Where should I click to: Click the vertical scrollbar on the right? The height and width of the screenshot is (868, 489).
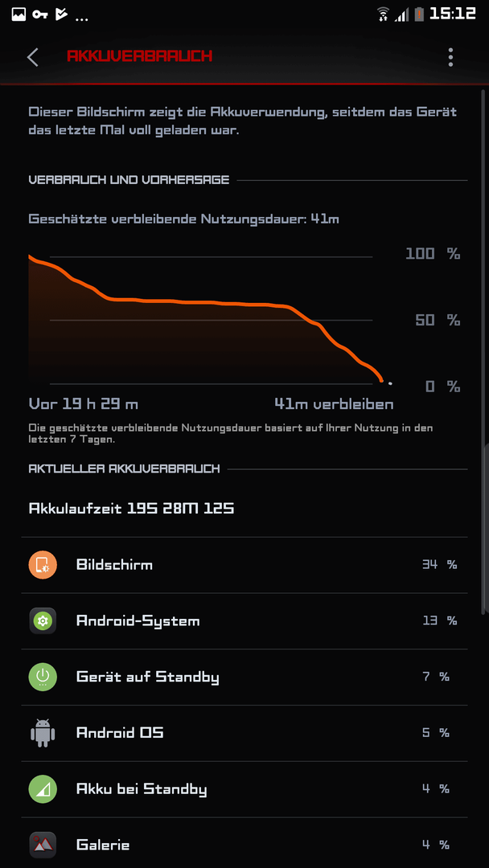[484, 349]
